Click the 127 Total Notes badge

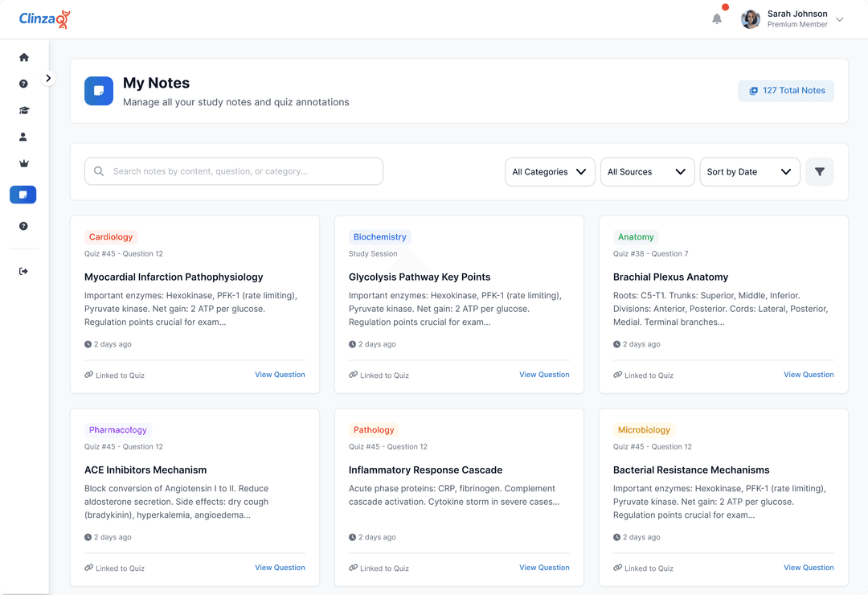pyautogui.click(x=786, y=91)
